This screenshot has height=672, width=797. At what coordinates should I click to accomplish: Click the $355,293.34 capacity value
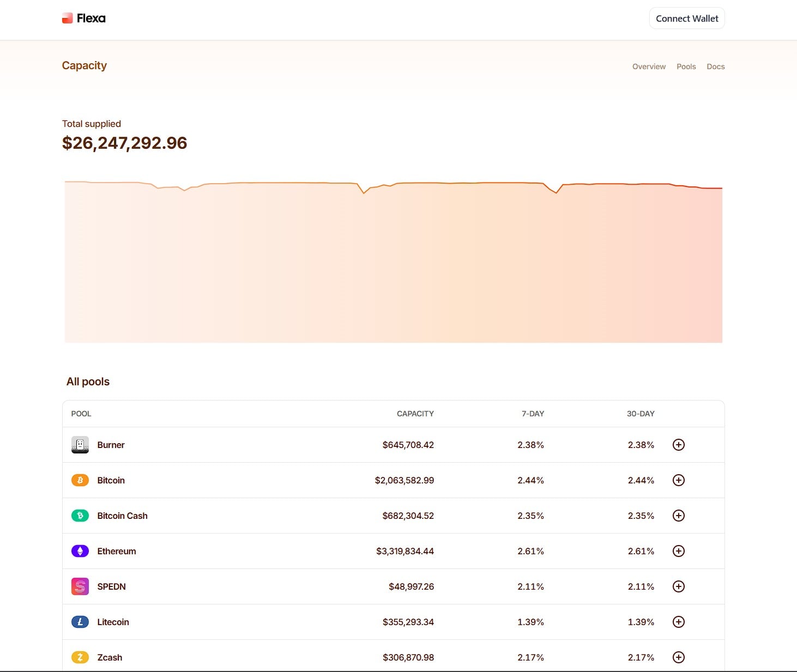pos(408,622)
